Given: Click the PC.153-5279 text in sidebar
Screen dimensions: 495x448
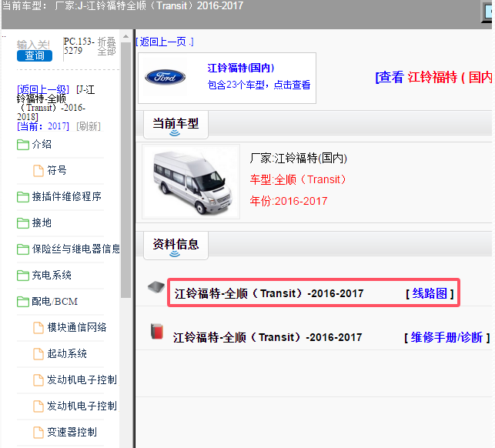Looking at the screenshot, I should 79,45.
